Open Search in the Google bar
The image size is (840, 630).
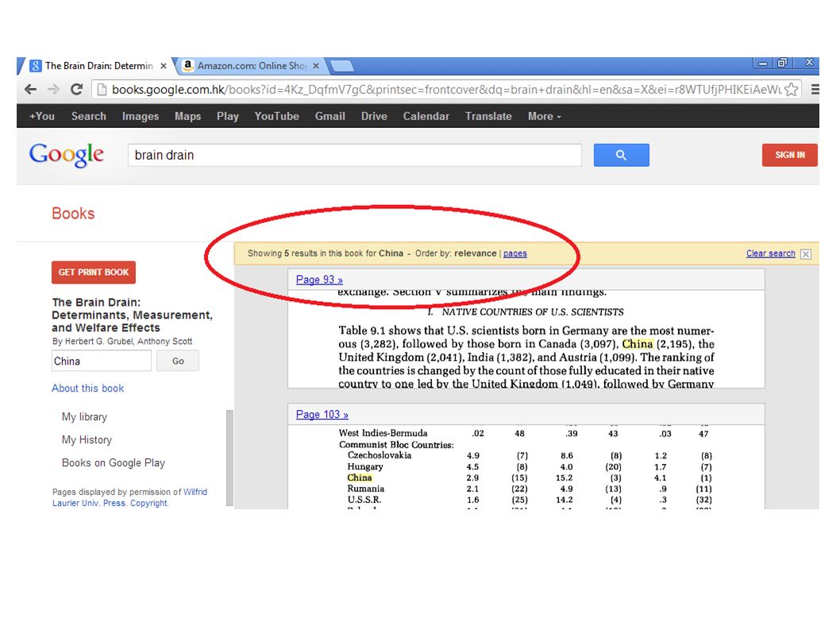[x=89, y=116]
